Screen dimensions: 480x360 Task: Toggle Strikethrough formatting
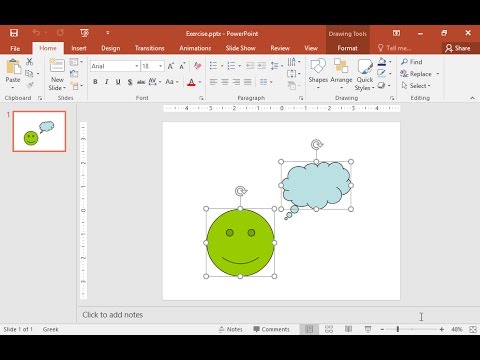[141, 82]
